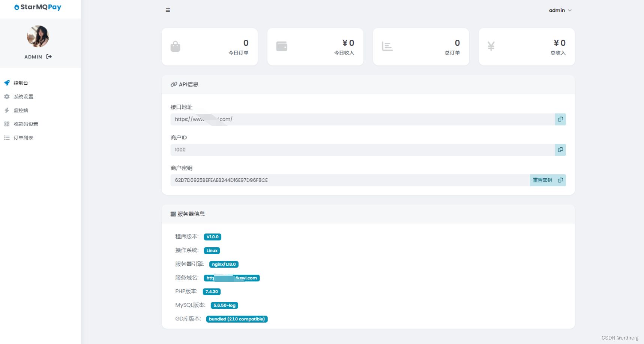
Task: Click the nginx/1.18.0 server engine badge
Action: (224, 264)
